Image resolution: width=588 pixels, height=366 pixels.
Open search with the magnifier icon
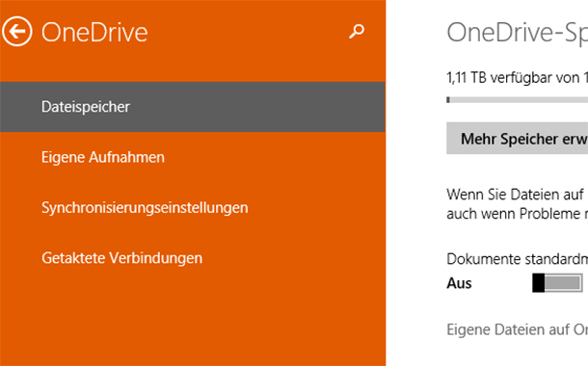[357, 32]
